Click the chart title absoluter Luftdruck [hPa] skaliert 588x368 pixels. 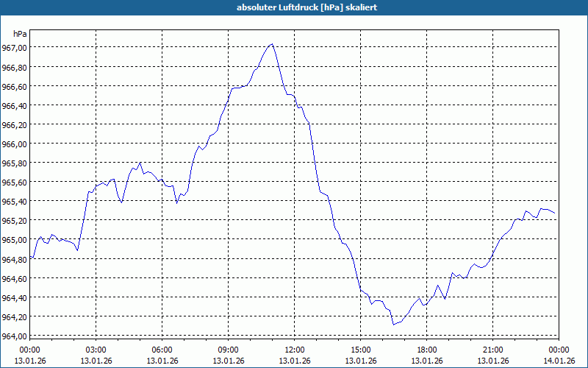[306, 7]
